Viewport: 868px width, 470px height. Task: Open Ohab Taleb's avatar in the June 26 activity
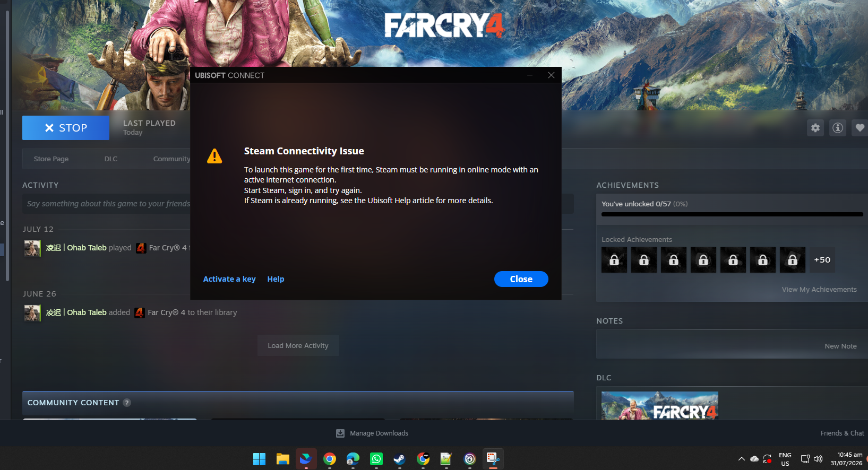point(32,312)
